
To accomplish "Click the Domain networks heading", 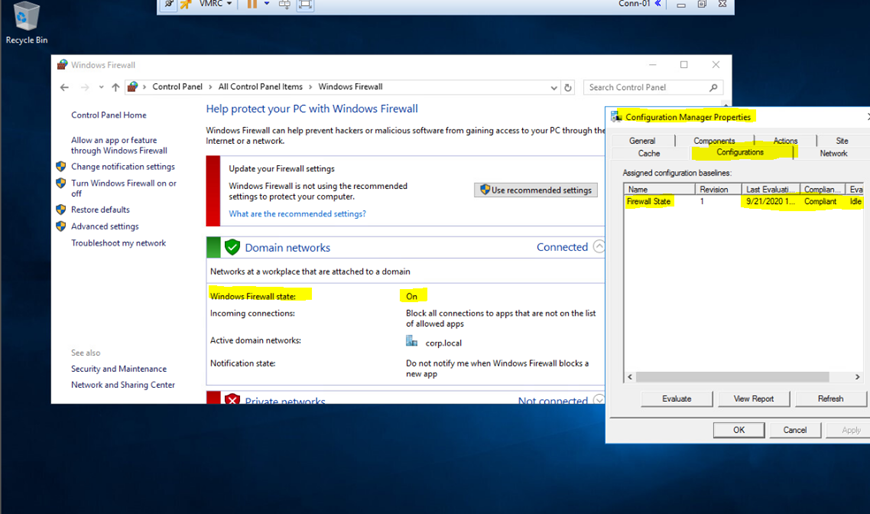I will pos(287,248).
